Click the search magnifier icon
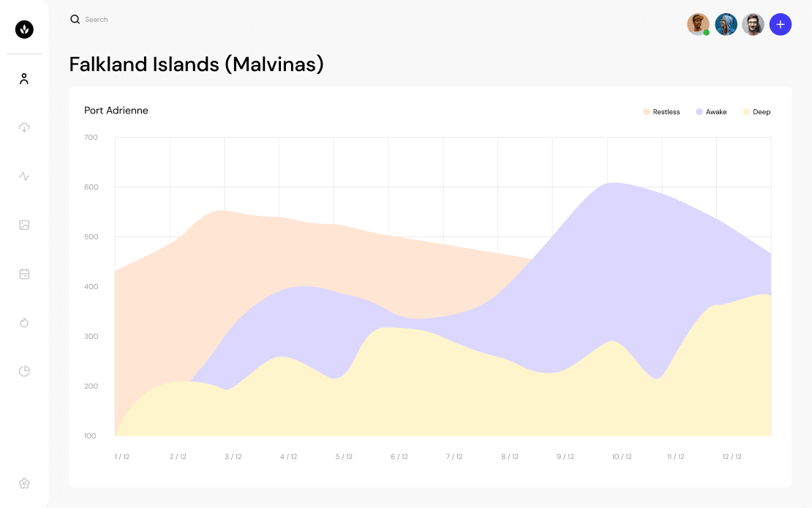This screenshot has height=508, width=812. [75, 19]
